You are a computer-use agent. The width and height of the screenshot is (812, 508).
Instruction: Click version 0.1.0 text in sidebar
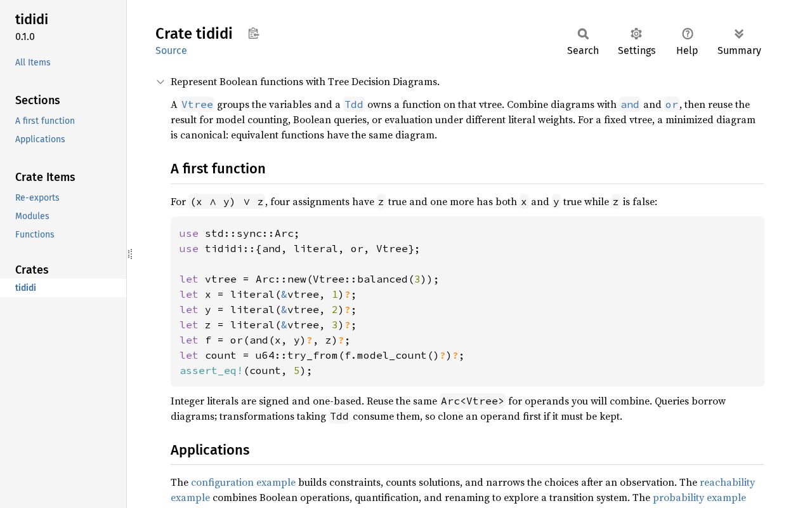pos(25,37)
